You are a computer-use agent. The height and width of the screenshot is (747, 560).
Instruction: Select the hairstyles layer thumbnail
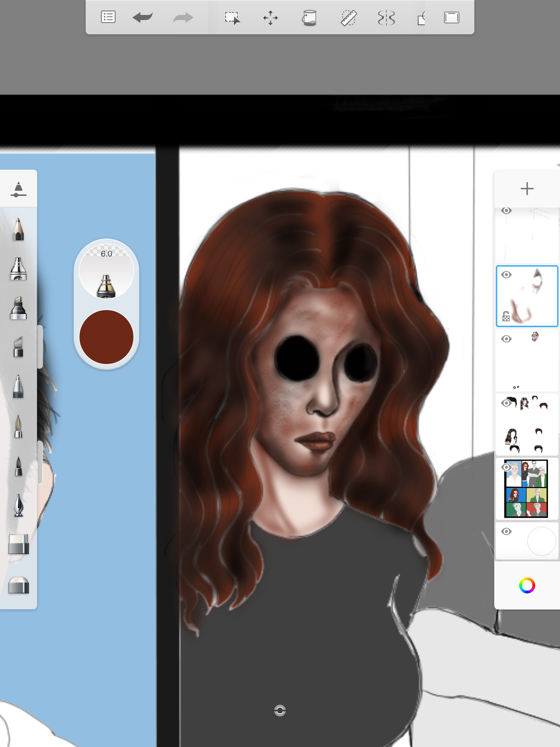pos(527,424)
